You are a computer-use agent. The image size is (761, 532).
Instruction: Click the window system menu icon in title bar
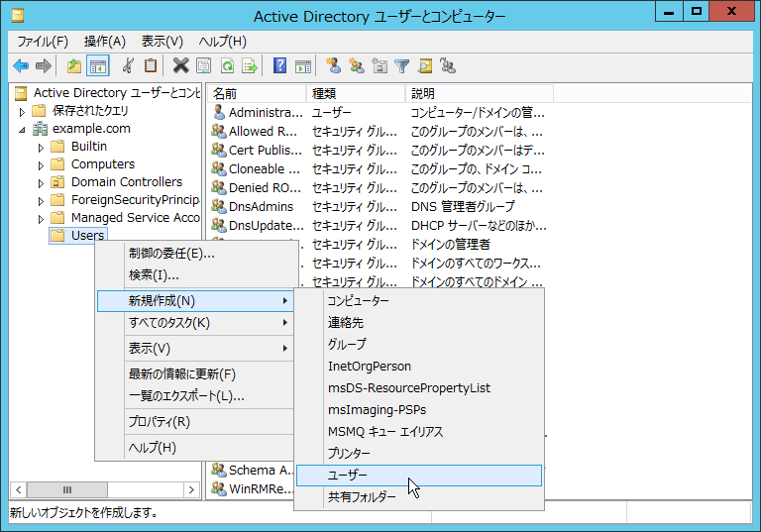(x=18, y=16)
